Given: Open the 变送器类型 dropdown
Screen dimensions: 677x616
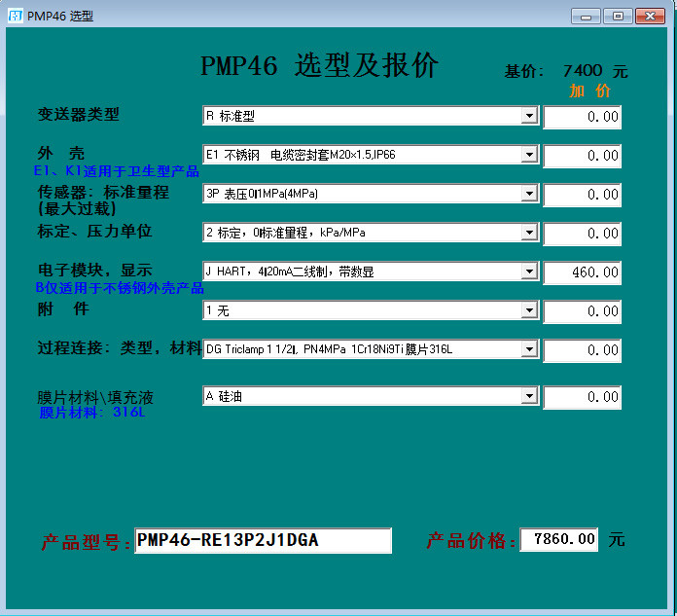Looking at the screenshot, I should tap(529, 117).
